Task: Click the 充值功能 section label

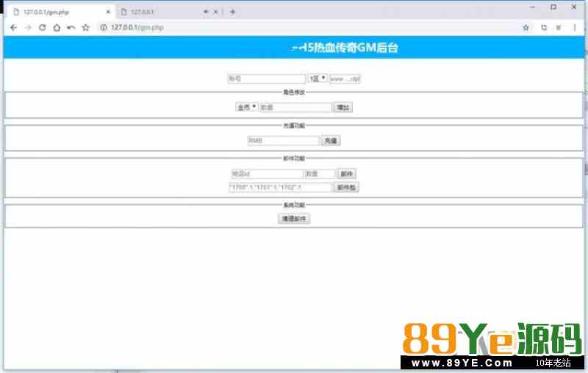Action: (294, 126)
